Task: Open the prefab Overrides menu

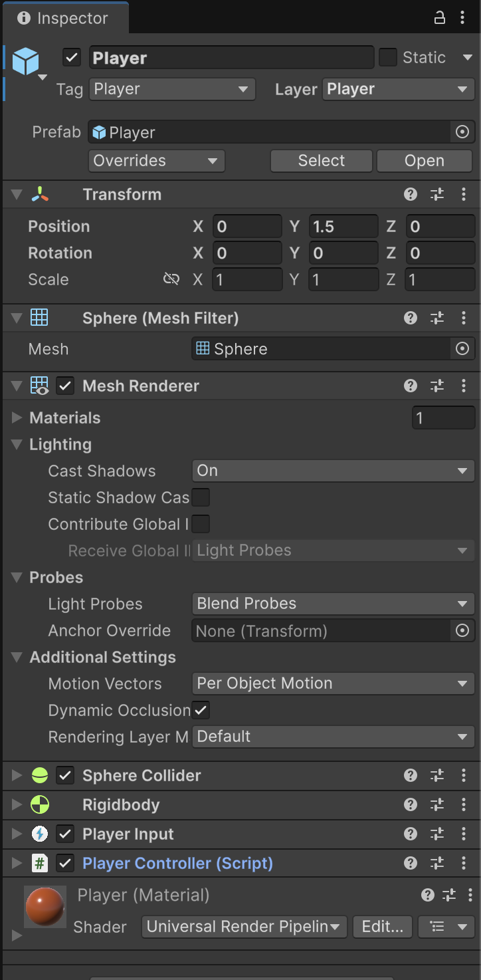Action: point(156,161)
